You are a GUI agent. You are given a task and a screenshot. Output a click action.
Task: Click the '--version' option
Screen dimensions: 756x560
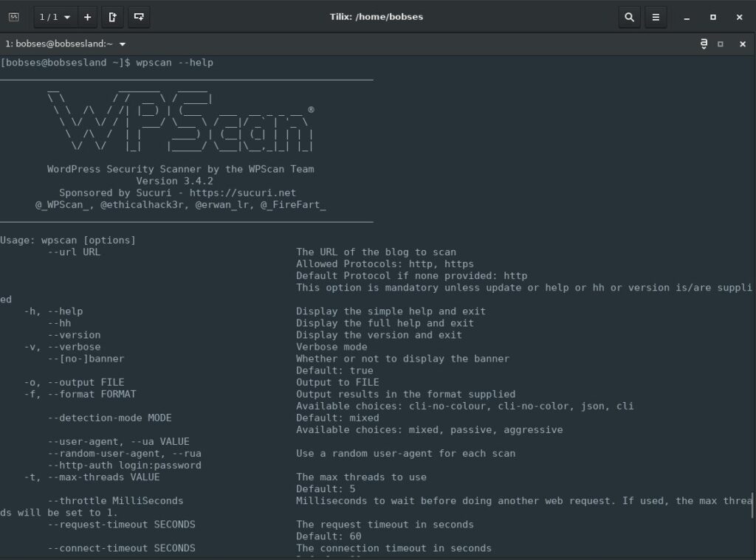click(x=75, y=335)
